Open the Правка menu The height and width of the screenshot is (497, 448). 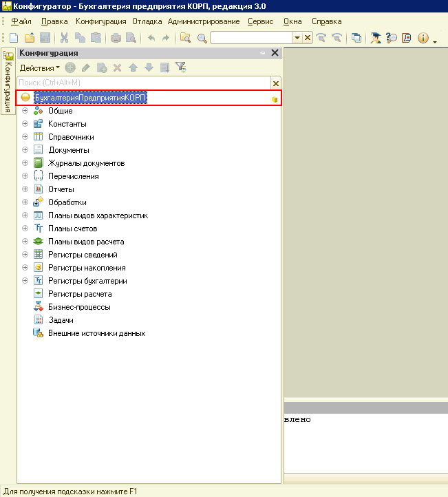[x=54, y=21]
